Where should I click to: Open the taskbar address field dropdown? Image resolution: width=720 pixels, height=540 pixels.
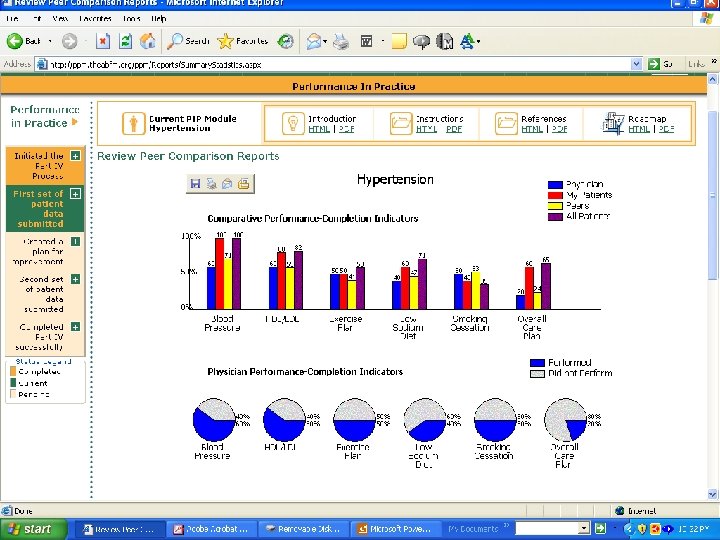(583, 529)
